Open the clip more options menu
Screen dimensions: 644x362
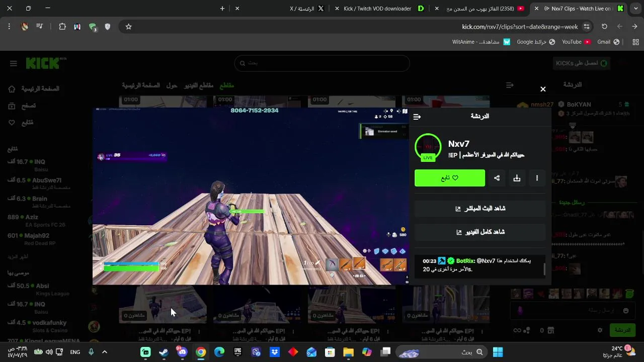coord(537,178)
